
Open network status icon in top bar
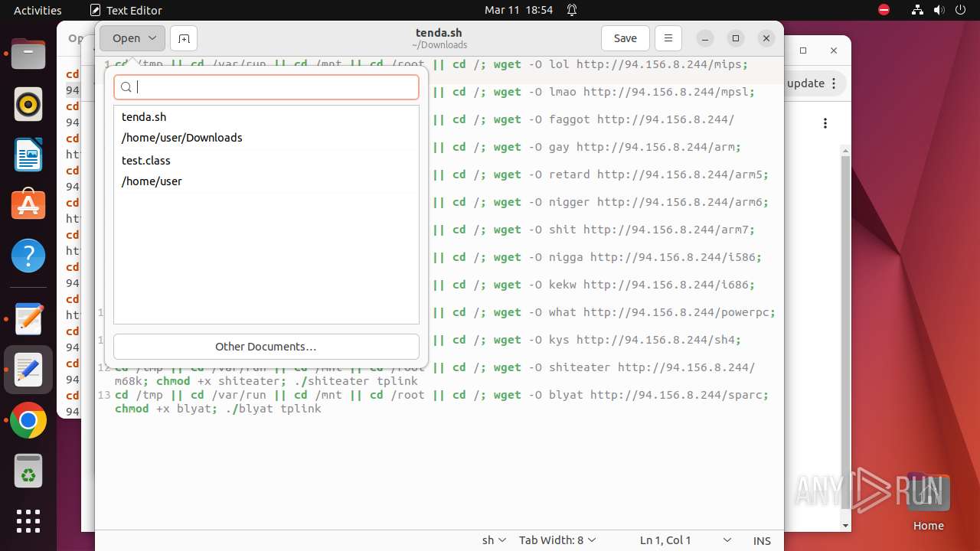pos(917,10)
